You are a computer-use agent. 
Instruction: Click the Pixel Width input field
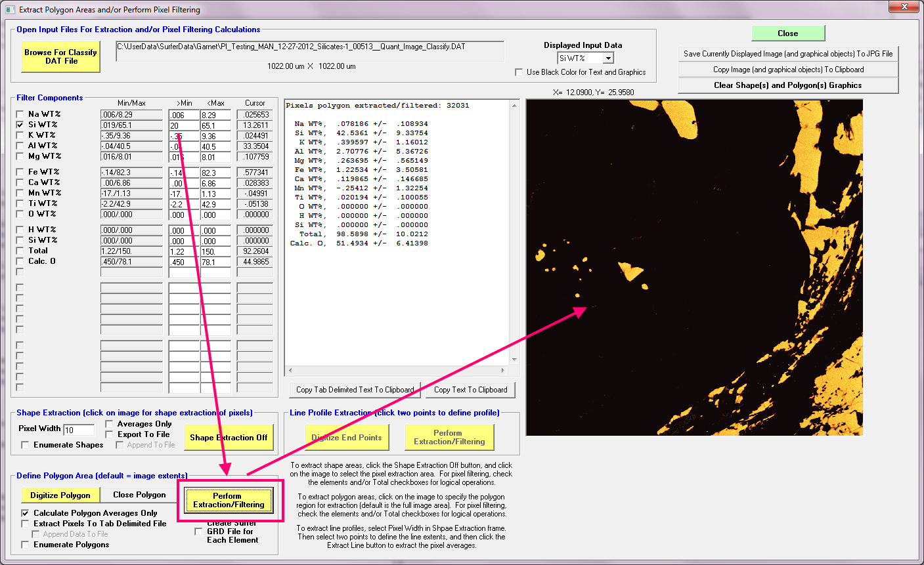click(78, 430)
